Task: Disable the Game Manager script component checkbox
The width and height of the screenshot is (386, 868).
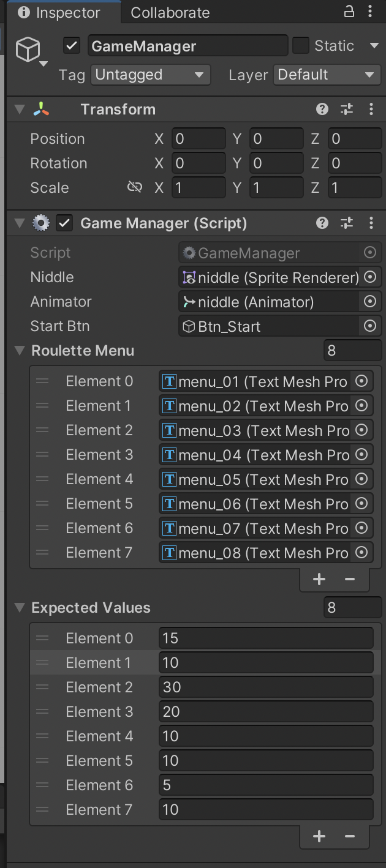Action: coord(64,223)
